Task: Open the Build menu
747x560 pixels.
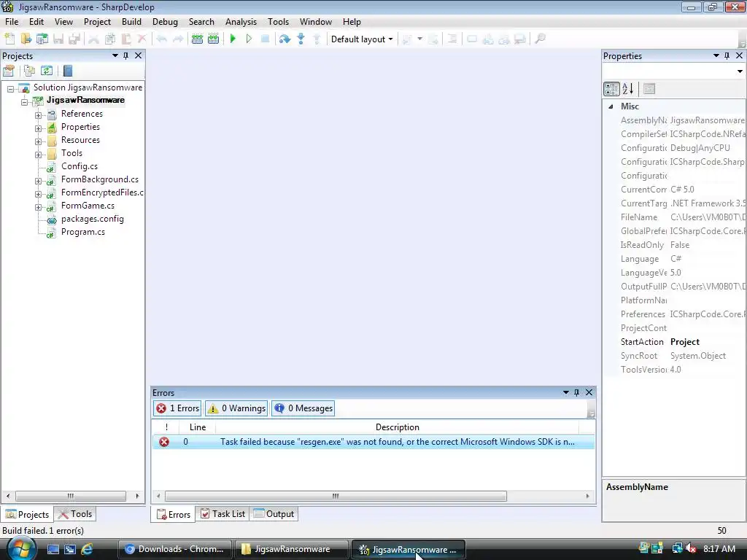Action: click(x=131, y=22)
